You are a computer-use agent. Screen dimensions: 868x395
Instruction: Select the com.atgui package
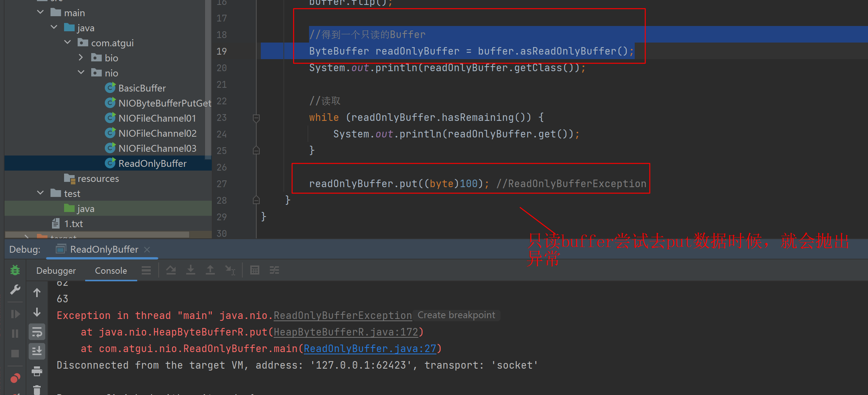112,43
